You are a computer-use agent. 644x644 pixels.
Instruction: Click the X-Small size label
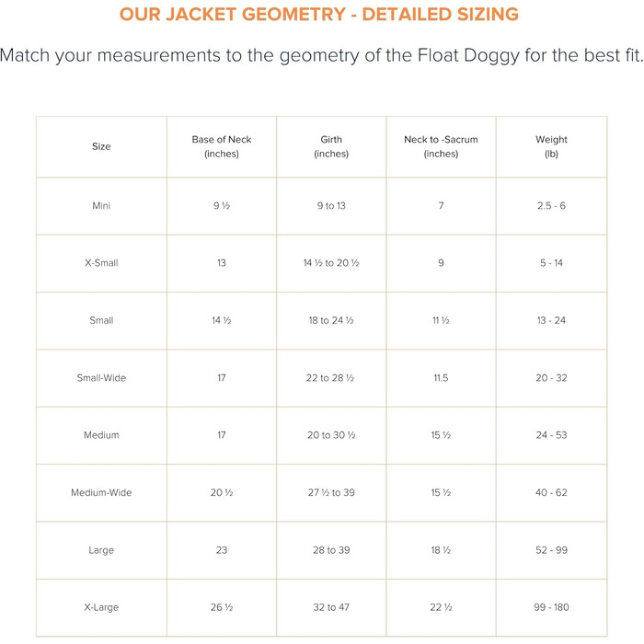coord(101,263)
